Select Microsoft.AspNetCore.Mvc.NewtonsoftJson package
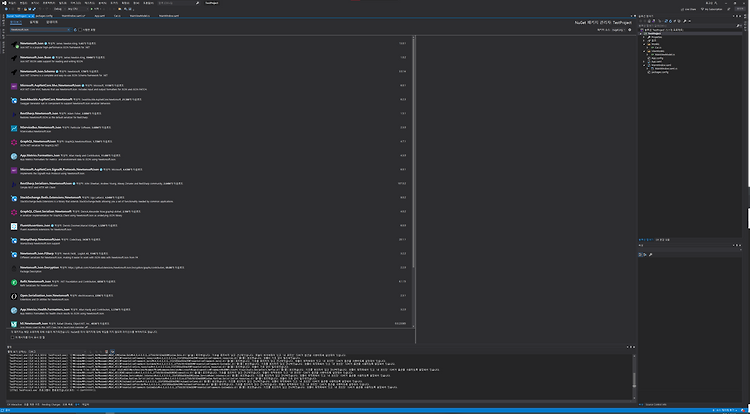Screen dimensions: 750x414 tap(210, 87)
